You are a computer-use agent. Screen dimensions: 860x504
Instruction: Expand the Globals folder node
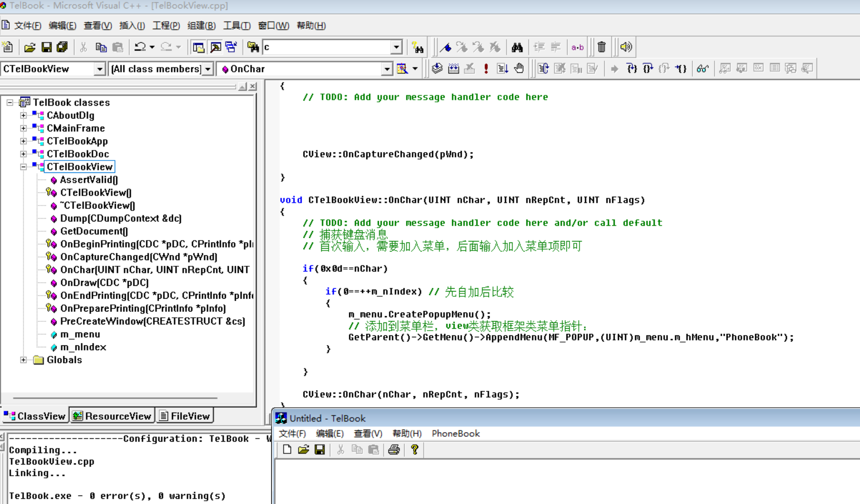coord(23,360)
